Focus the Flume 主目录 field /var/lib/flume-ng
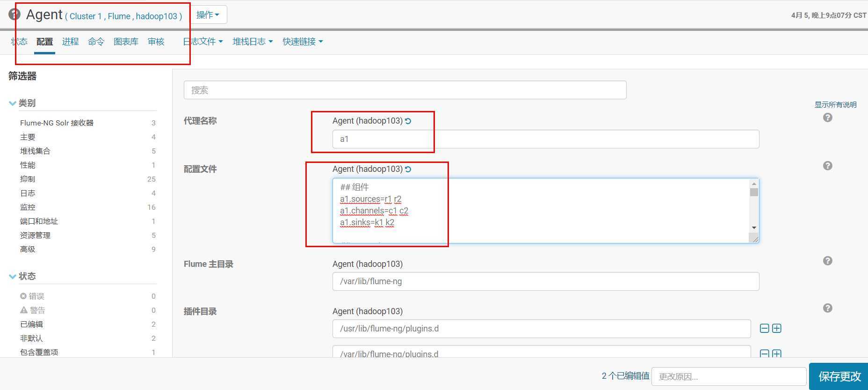The width and height of the screenshot is (868, 390). [546, 281]
